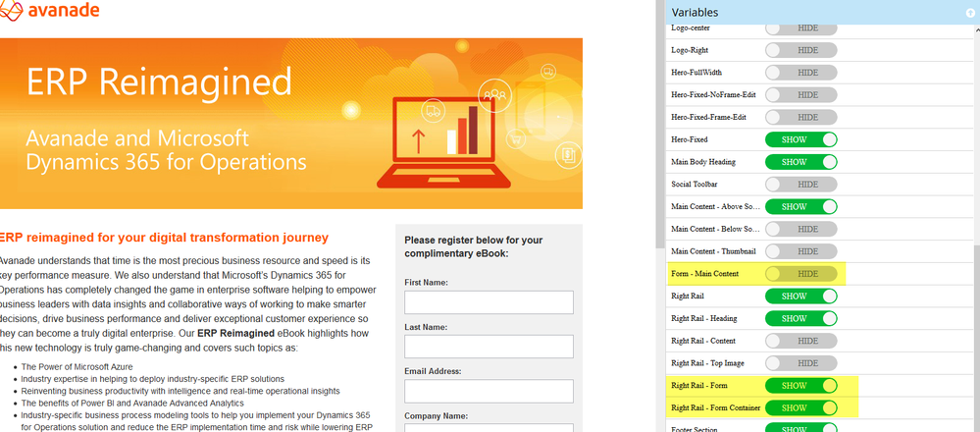Click the 'Right Rail - Form Container' label
Screen dimensions: 980x432
point(715,408)
